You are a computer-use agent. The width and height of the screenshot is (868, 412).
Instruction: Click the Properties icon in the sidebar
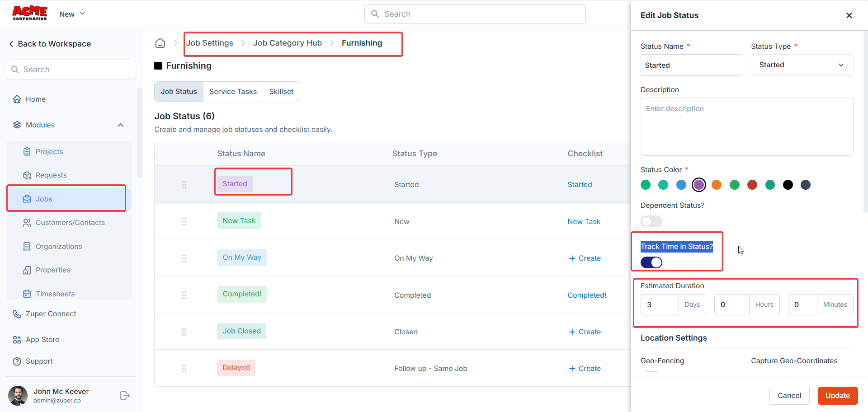pyautogui.click(x=27, y=270)
